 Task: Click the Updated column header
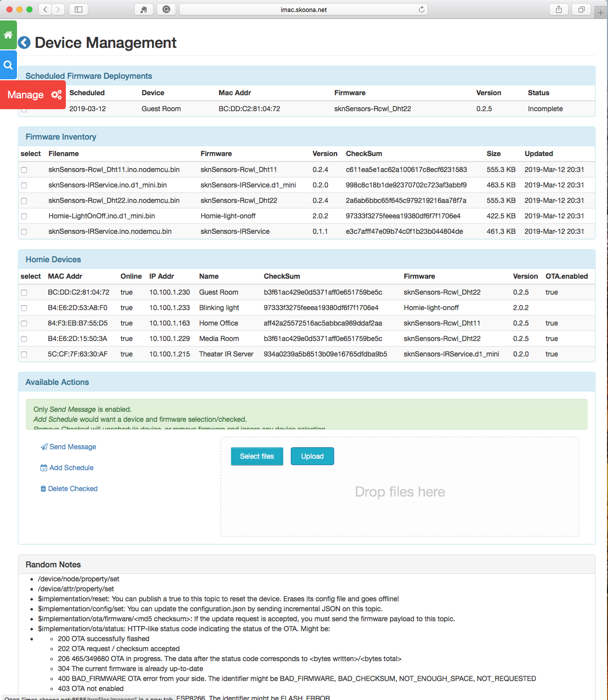point(539,154)
